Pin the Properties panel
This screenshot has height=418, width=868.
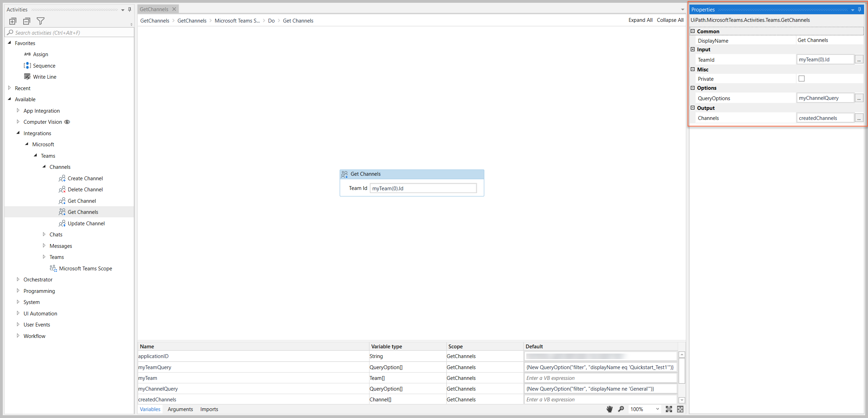point(860,10)
